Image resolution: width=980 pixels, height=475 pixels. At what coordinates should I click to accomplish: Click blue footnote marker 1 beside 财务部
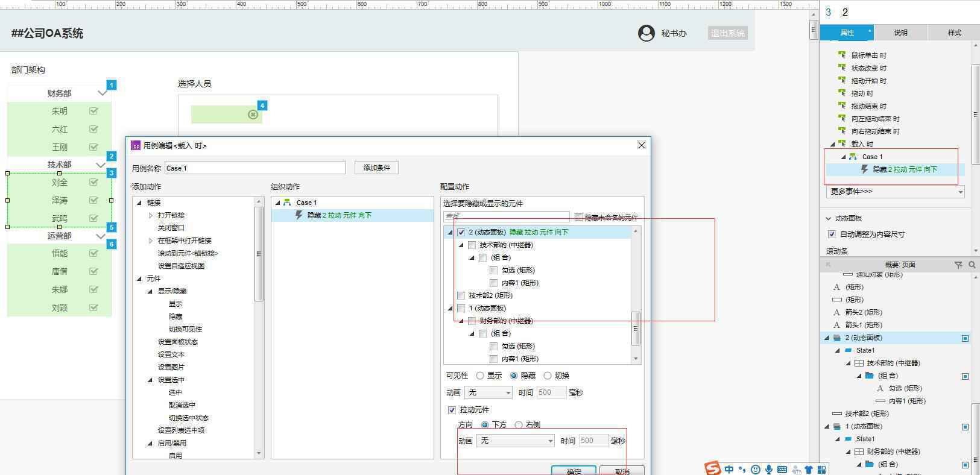tap(111, 85)
